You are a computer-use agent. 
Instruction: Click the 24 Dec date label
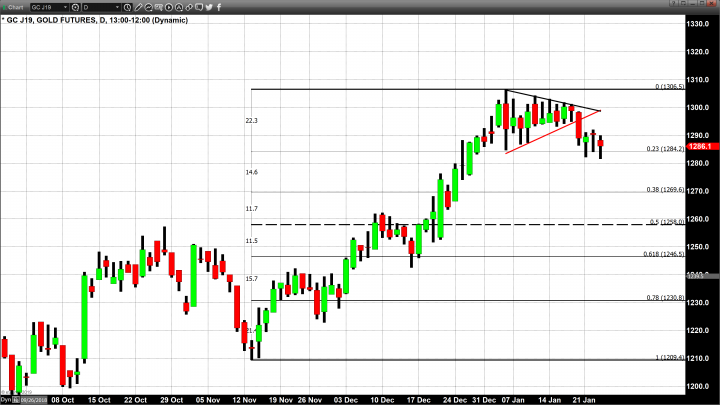coord(455,400)
